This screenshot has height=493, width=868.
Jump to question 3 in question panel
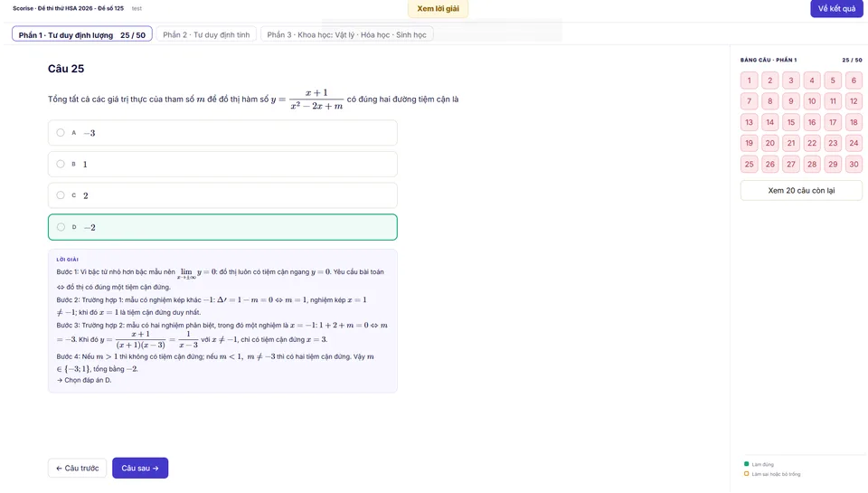(x=791, y=81)
